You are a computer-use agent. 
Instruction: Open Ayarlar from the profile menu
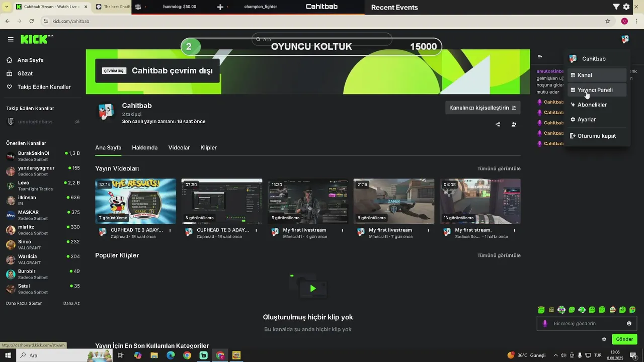[597, 120]
